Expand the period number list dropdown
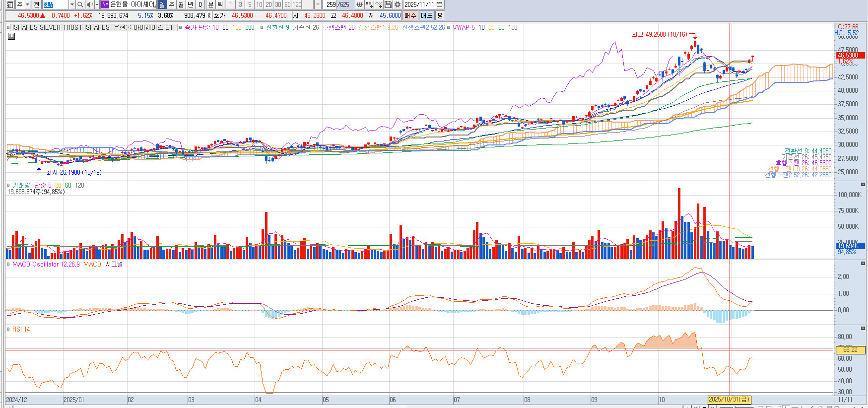The height and width of the screenshot is (408, 868). [318, 4]
